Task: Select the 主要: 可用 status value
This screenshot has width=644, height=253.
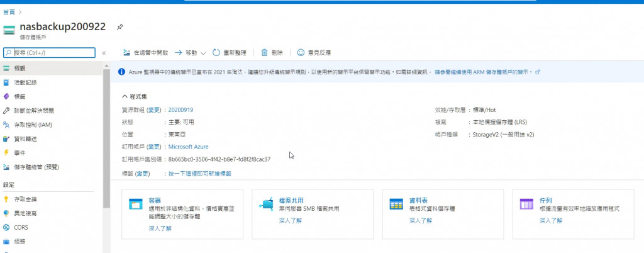Action: 181,122
